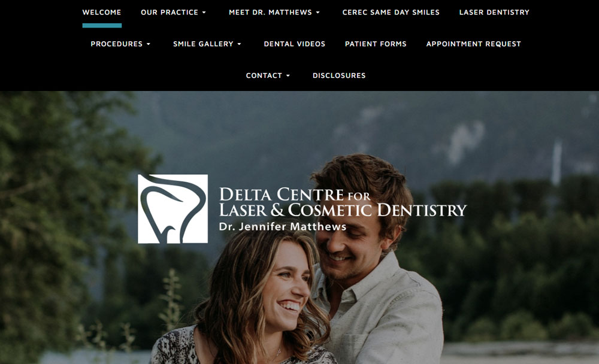The height and width of the screenshot is (364, 599).
Task: Open the Welcome menu item
Action: click(102, 12)
